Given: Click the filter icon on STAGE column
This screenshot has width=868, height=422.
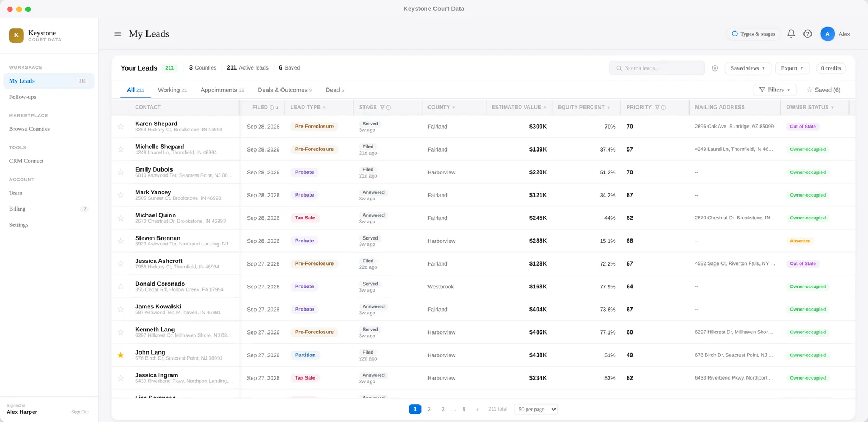Looking at the screenshot, I should 382,108.
